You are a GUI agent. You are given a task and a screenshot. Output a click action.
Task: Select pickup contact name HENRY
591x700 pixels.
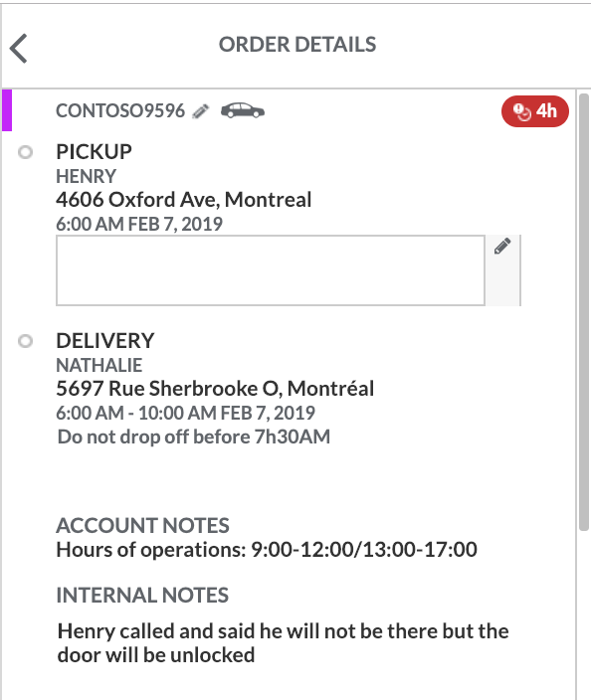(x=86, y=176)
